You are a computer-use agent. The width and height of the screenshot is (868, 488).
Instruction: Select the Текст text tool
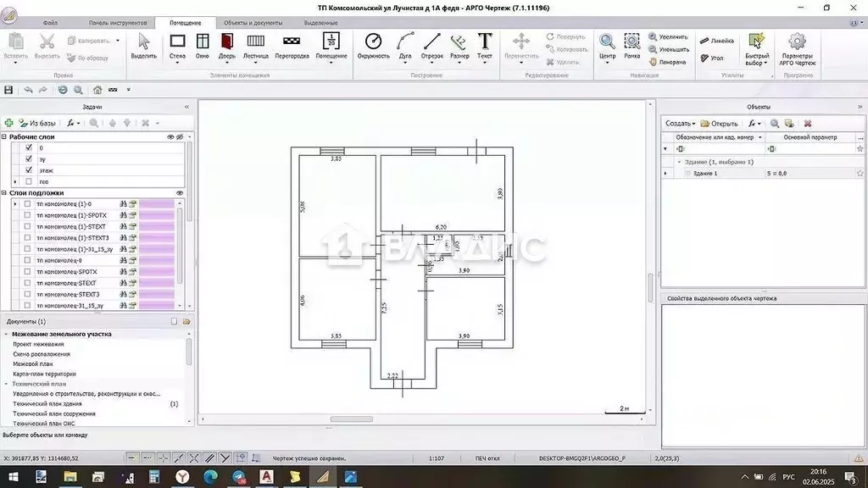point(484,46)
